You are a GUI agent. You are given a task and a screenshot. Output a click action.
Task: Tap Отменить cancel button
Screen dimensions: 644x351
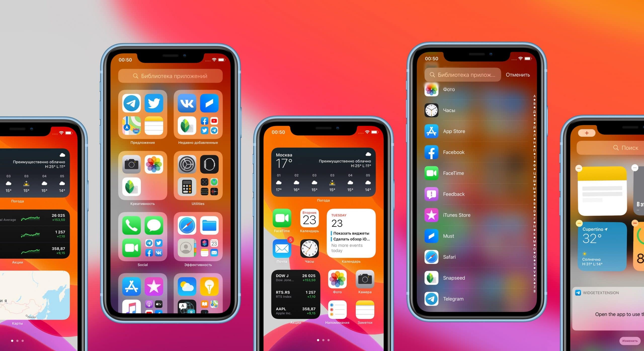[x=518, y=74]
